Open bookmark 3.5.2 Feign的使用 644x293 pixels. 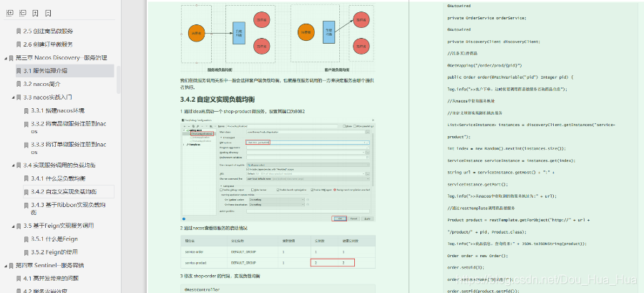point(54,252)
